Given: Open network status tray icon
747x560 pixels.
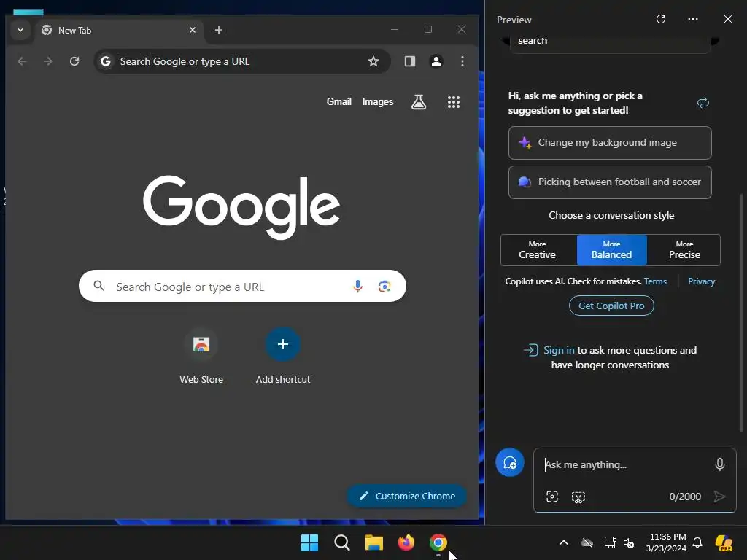Looking at the screenshot, I should (x=610, y=542).
